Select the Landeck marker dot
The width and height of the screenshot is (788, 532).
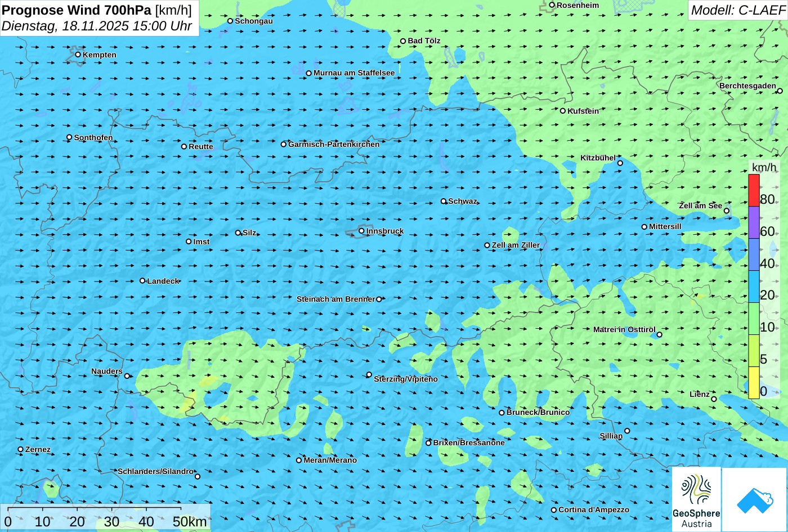(142, 281)
